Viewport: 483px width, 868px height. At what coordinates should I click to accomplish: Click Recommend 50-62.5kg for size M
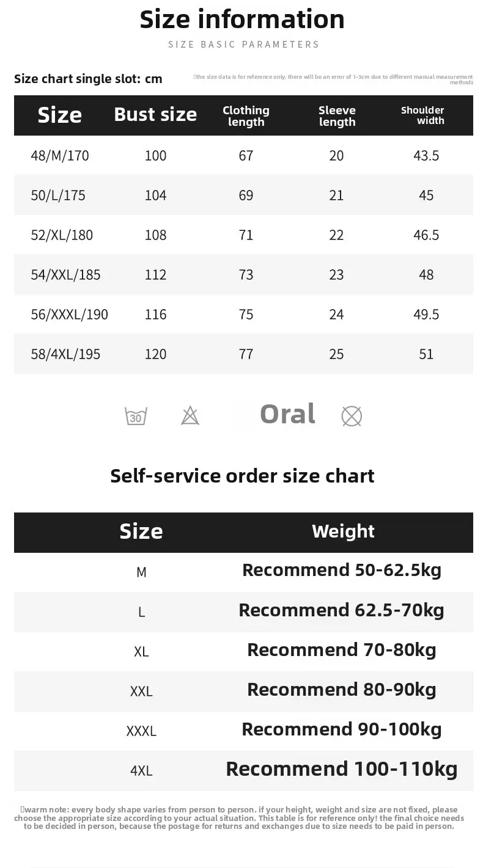342,570
